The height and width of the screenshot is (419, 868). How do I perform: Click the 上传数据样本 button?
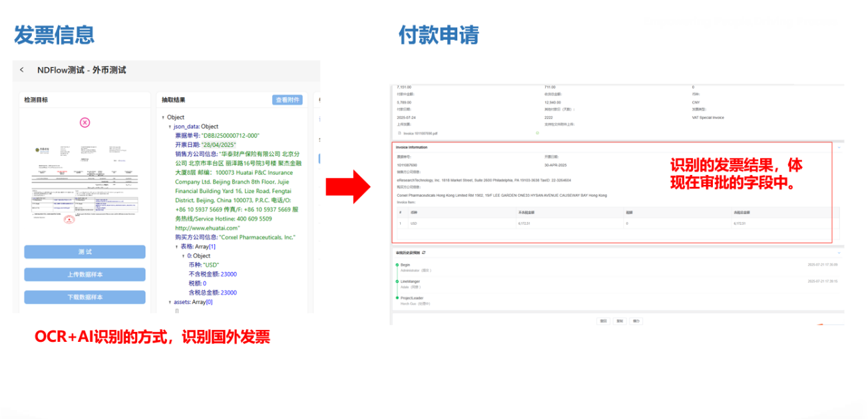point(85,274)
